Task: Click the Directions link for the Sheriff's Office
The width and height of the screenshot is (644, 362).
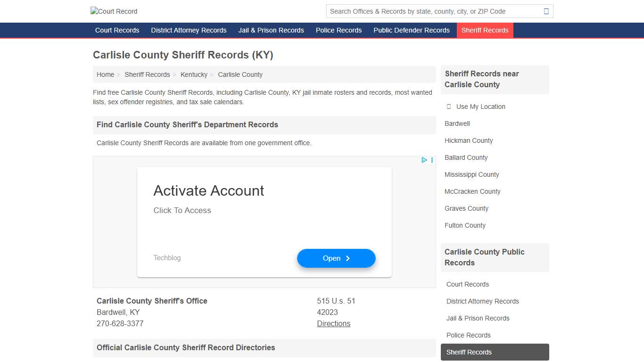Action: click(x=333, y=323)
